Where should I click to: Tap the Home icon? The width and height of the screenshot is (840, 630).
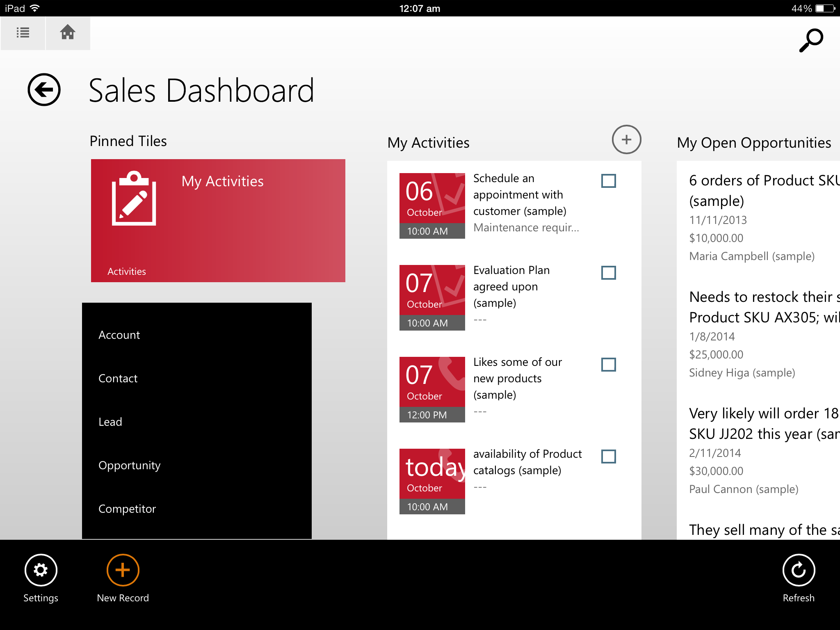(x=68, y=33)
